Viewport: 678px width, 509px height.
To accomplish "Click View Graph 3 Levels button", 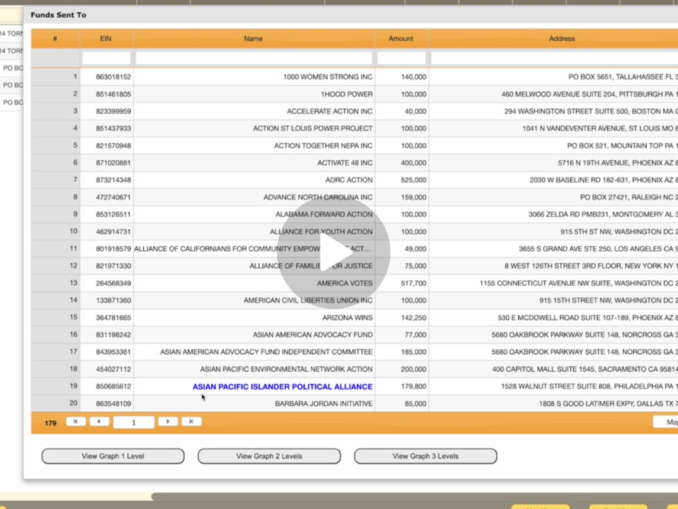I will click(x=425, y=456).
